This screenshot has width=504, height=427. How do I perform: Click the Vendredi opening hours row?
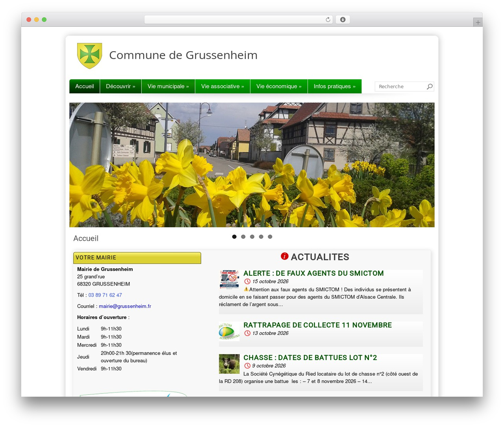[x=100, y=369]
